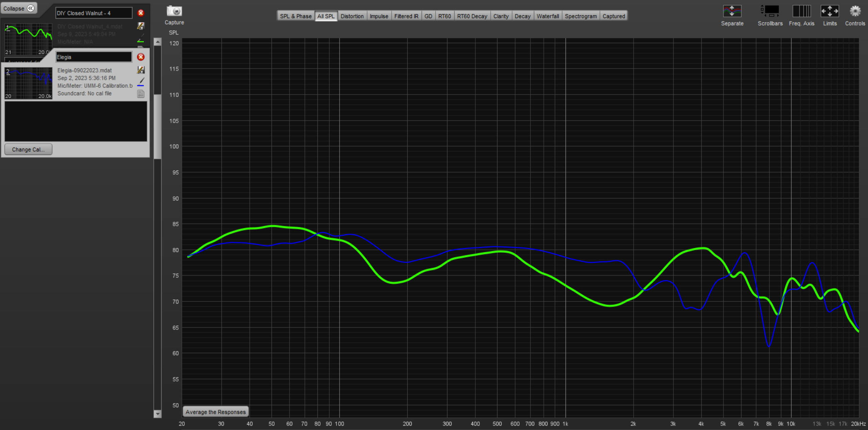Open the GD tab

(x=428, y=16)
